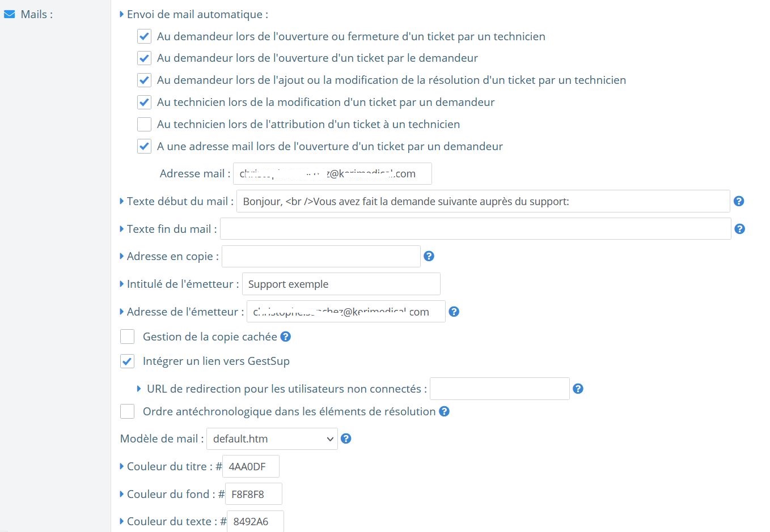The image size is (770, 532).
Task: Enable Ordre antéchronologique dans les éléments
Action: 127,411
